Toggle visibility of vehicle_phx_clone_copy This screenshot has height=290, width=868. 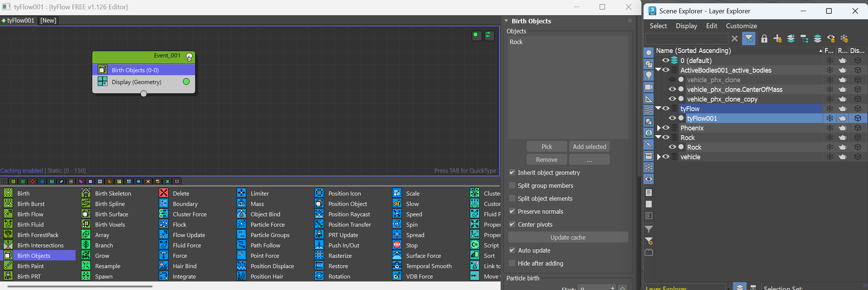pos(672,99)
